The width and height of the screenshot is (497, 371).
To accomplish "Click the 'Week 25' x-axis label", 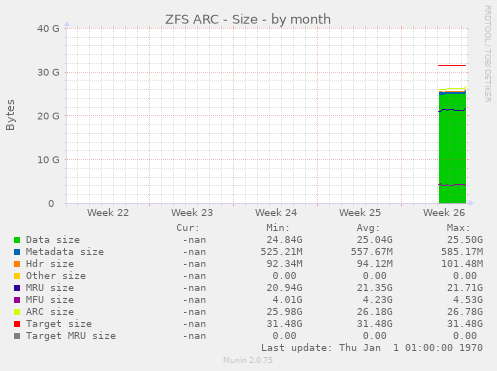I will [360, 213].
